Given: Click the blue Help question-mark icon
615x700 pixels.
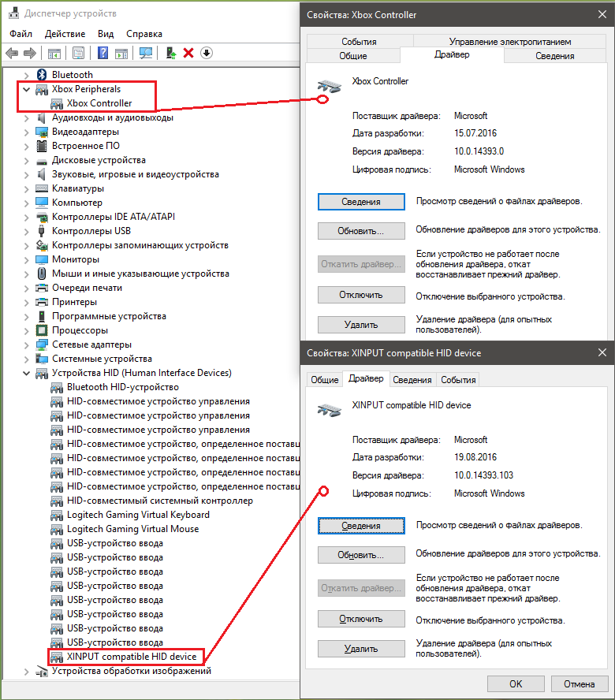Looking at the screenshot, I should click(x=102, y=53).
